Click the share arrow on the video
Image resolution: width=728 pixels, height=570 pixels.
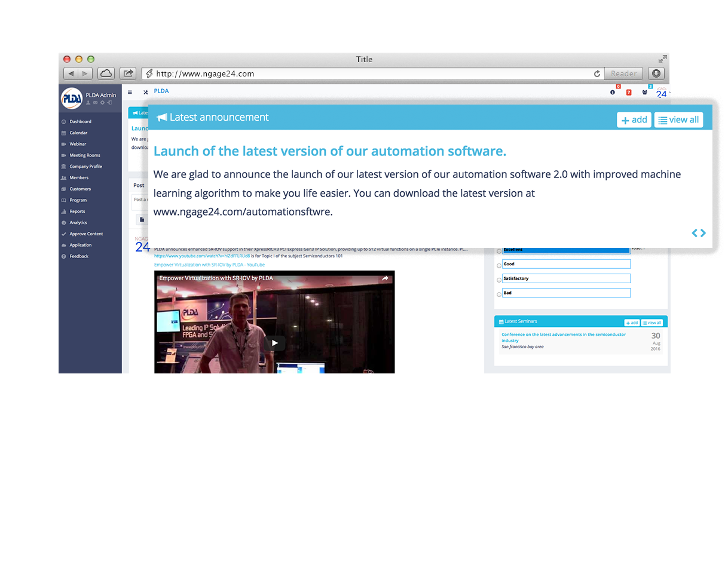pyautogui.click(x=386, y=278)
